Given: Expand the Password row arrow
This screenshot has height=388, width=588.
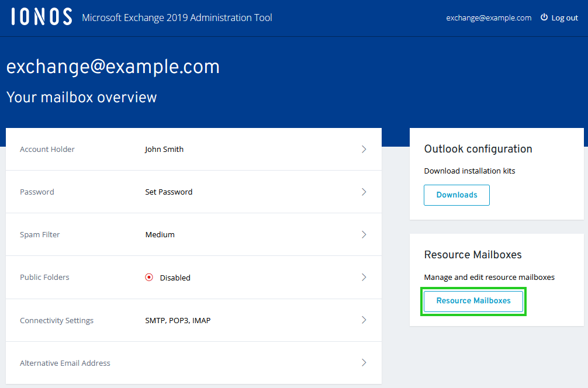Looking at the screenshot, I should pos(364,192).
